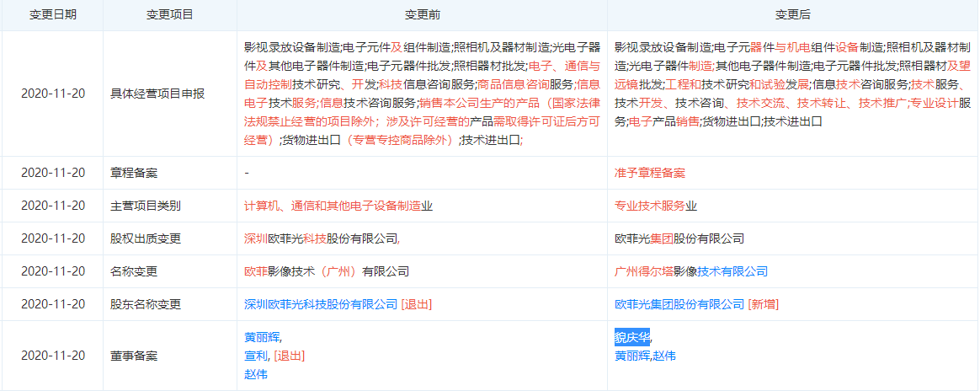Click the 变更日期 column header
The width and height of the screenshot is (980, 391).
tap(53, 15)
